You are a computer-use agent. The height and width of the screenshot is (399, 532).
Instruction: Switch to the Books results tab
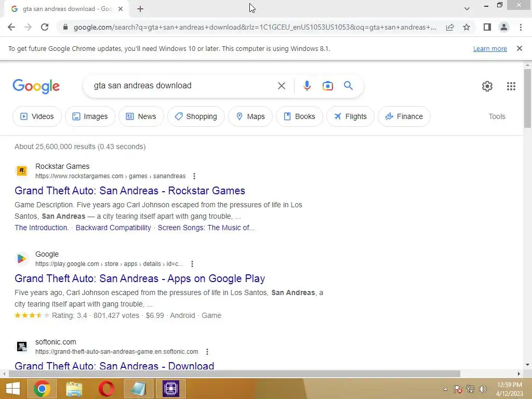299,116
